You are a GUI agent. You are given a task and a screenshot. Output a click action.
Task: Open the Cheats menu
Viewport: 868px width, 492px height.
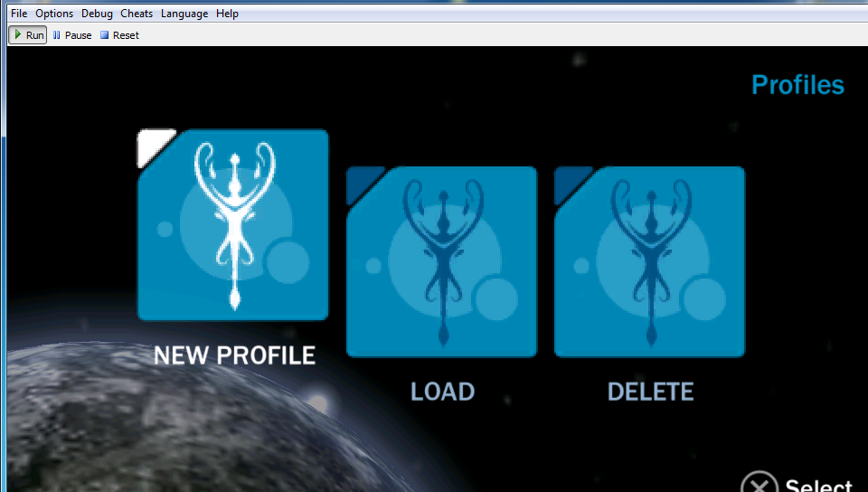click(137, 14)
